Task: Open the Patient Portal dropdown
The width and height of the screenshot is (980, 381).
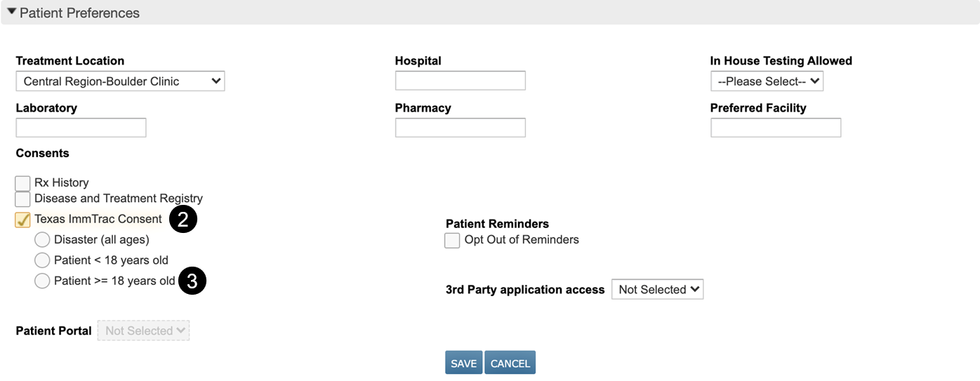Action: 143,331
